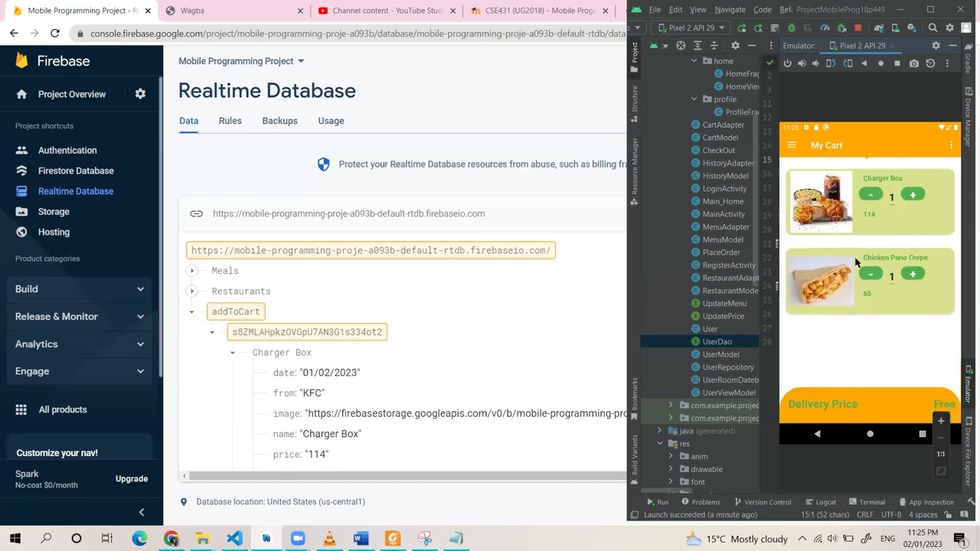This screenshot has height=551, width=980.
Task: Stop the running app with red square
Action: tap(858, 28)
